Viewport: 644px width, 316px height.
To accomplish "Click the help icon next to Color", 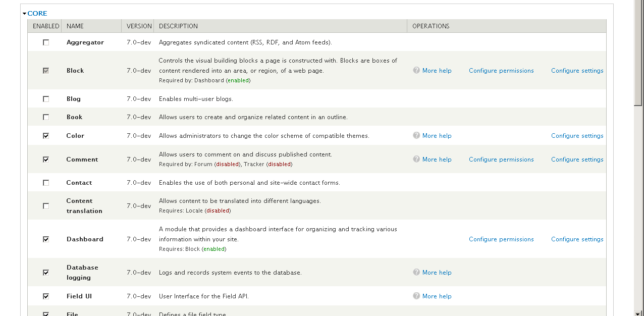I will click(416, 135).
